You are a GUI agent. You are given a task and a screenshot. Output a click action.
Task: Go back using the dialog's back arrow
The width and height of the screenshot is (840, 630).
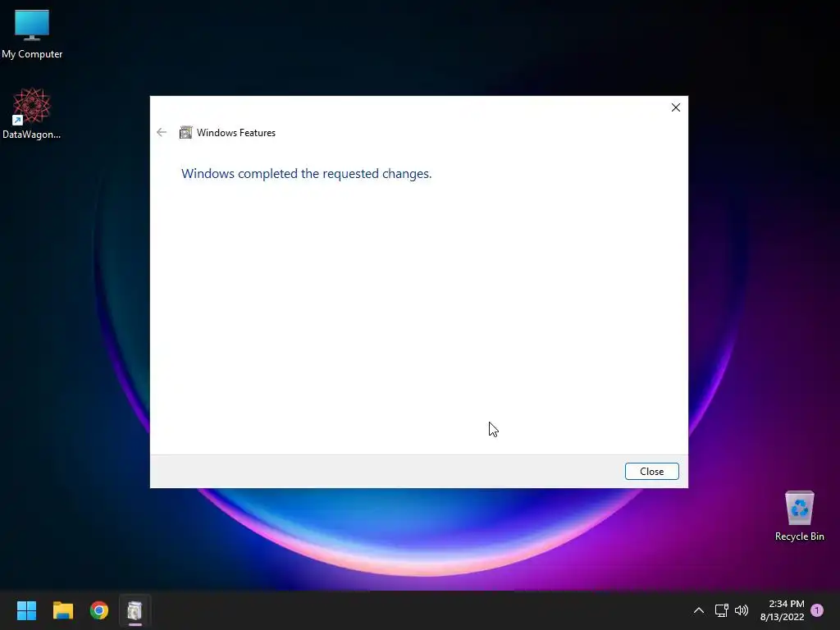[162, 132]
